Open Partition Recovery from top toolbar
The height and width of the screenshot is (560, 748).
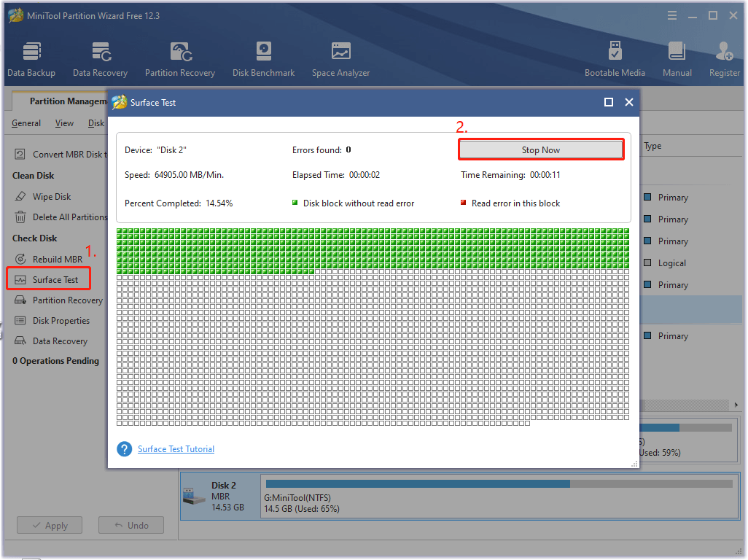coord(180,59)
